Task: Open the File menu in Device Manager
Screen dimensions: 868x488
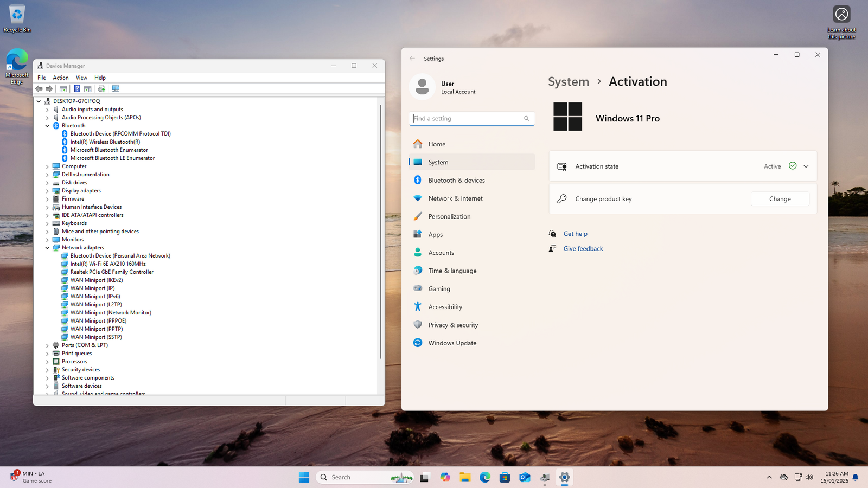Action: click(42, 78)
